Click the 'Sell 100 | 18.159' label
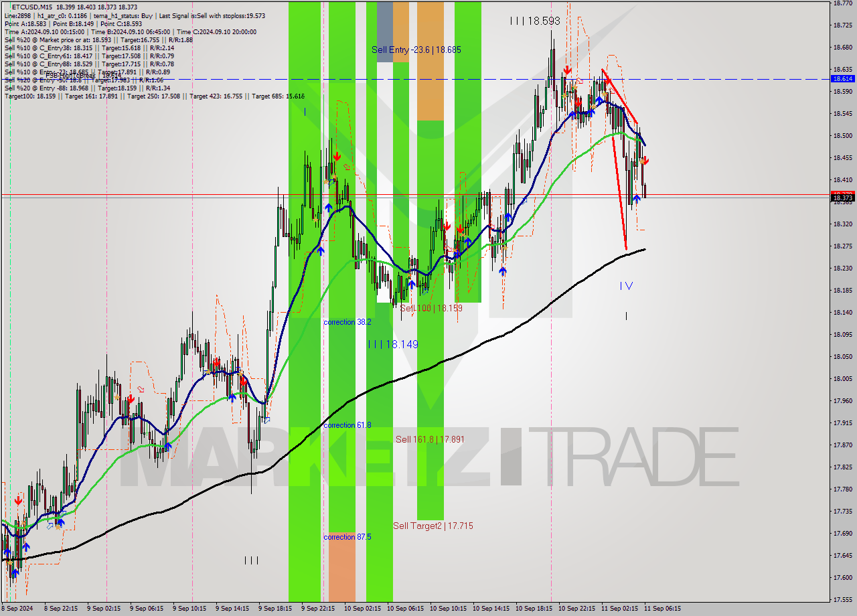This screenshot has height=616, width=857. [431, 308]
